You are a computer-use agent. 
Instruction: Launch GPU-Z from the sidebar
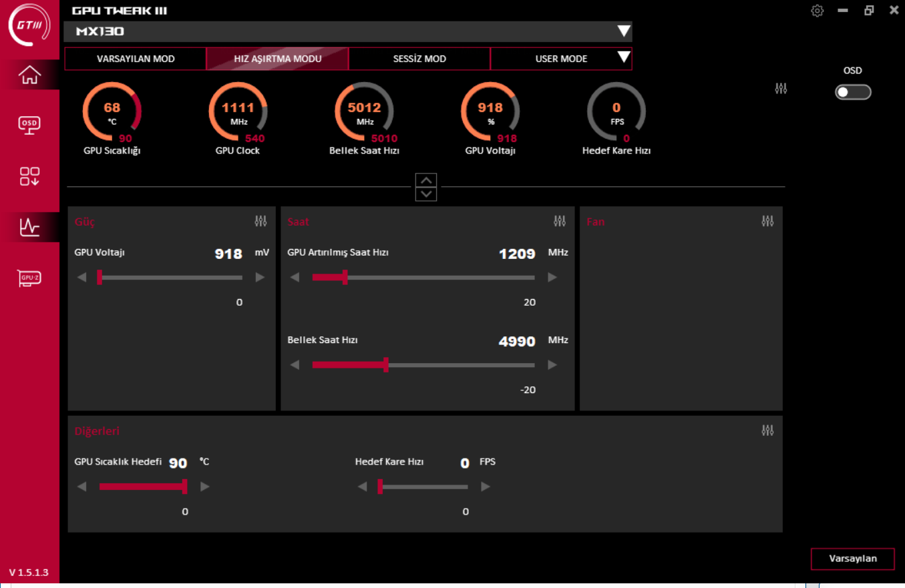coord(29,278)
